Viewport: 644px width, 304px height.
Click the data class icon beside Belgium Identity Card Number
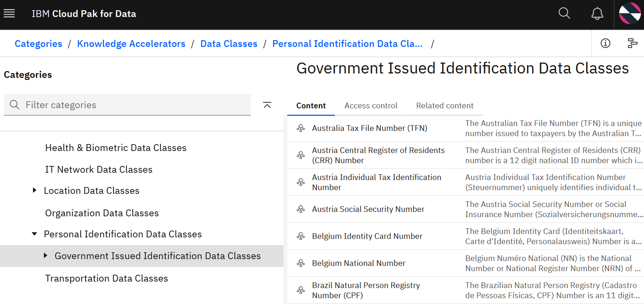[301, 236]
